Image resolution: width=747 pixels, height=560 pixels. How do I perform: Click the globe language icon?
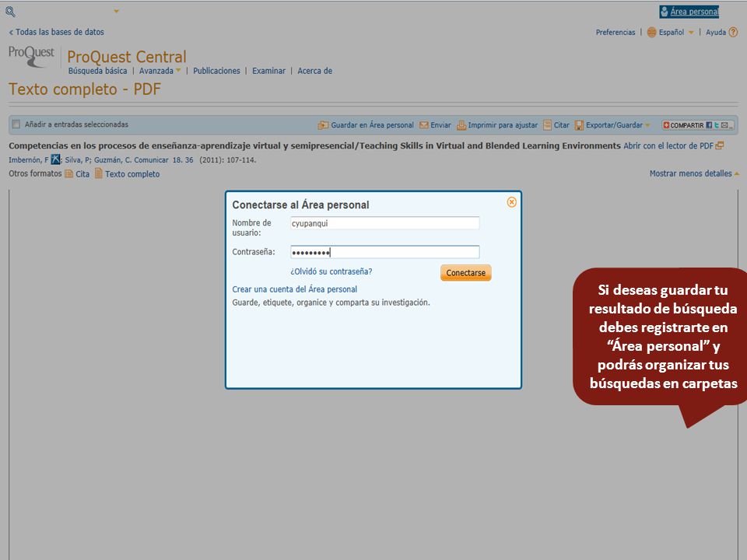pyautogui.click(x=651, y=33)
